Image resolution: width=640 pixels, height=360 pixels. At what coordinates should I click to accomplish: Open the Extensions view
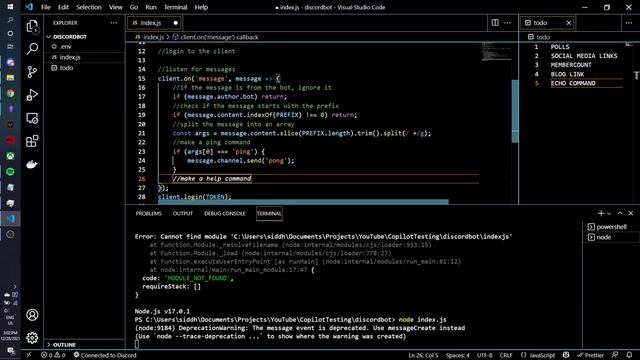click(x=32, y=141)
